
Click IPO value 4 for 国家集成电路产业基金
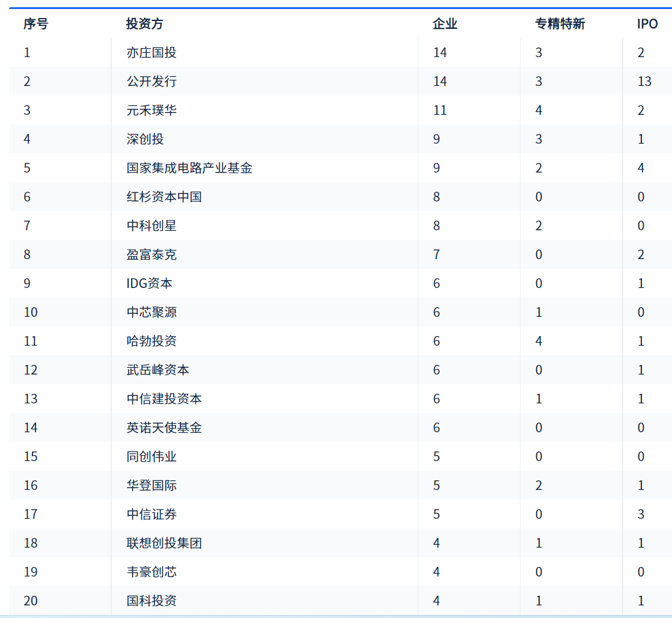pyautogui.click(x=641, y=168)
